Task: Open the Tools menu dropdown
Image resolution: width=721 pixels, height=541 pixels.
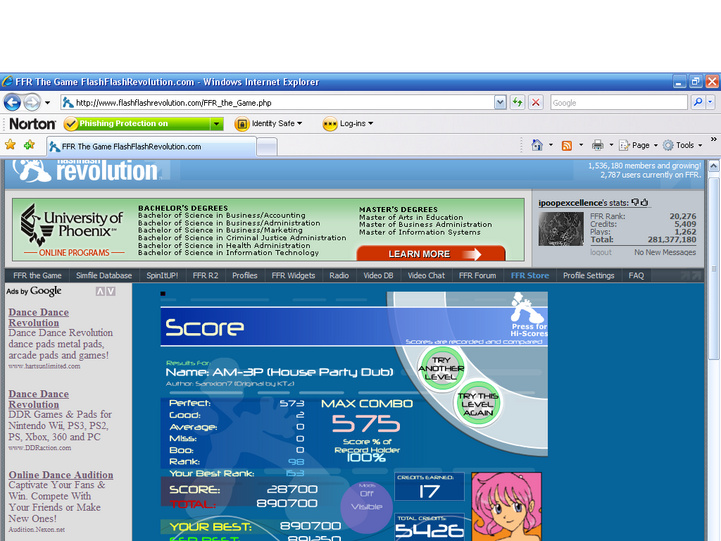Action: click(x=683, y=145)
